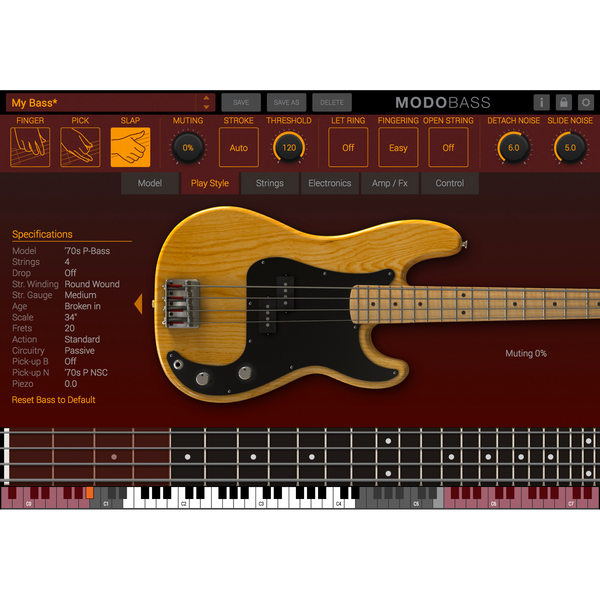Select the Finger play style icon
Image resolution: width=600 pixels, height=600 pixels.
[x=30, y=147]
